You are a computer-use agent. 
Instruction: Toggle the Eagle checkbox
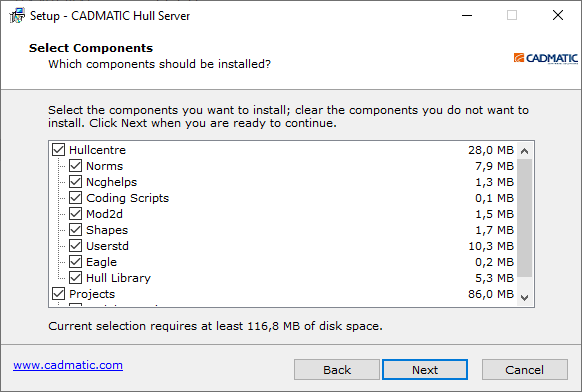75,262
